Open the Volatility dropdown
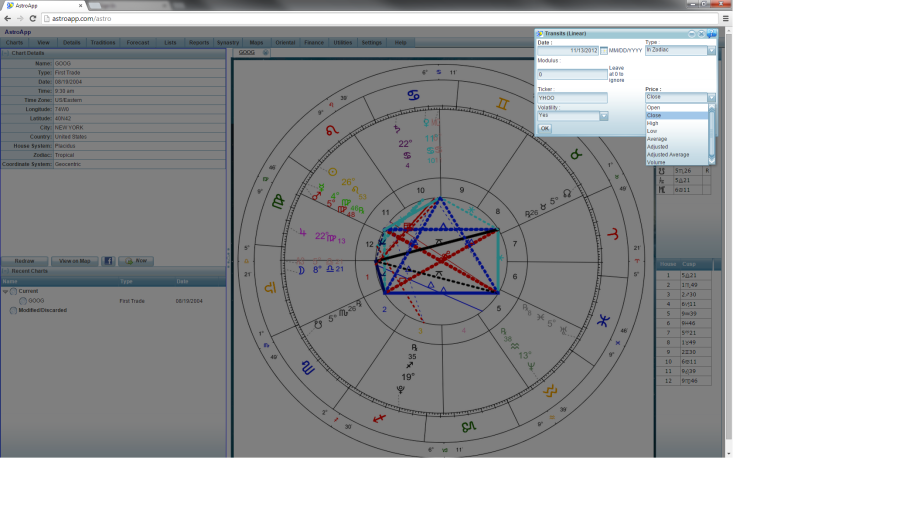The width and height of the screenshot is (900, 506). point(604,116)
